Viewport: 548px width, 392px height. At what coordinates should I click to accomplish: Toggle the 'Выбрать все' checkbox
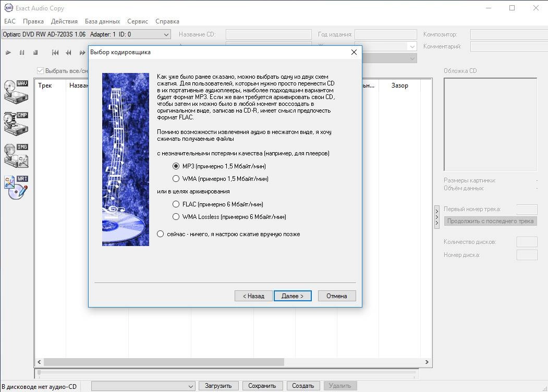pyautogui.click(x=40, y=71)
